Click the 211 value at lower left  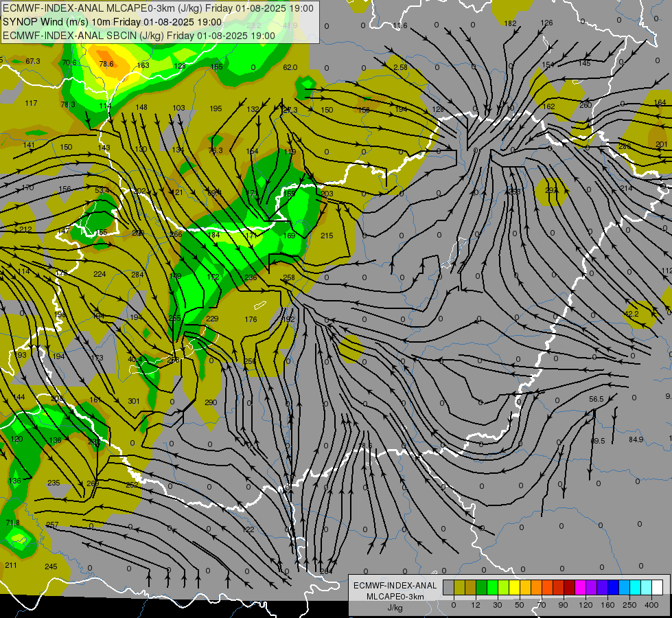(x=11, y=565)
